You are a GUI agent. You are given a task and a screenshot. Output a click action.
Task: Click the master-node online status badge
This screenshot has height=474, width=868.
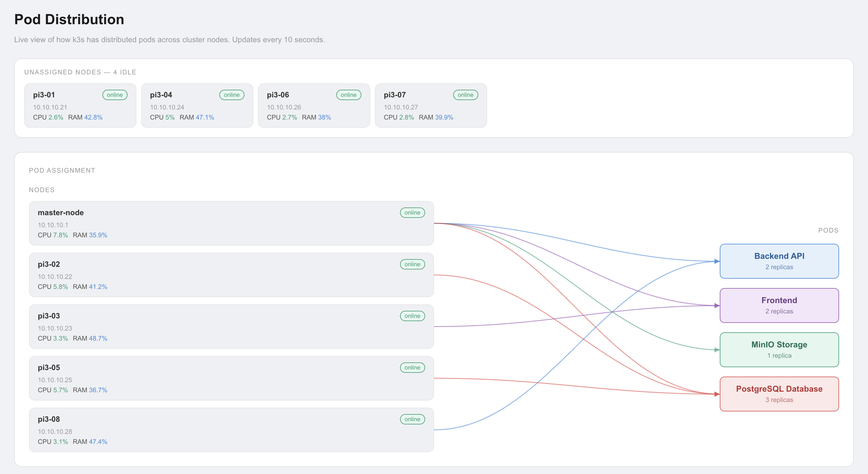point(412,213)
